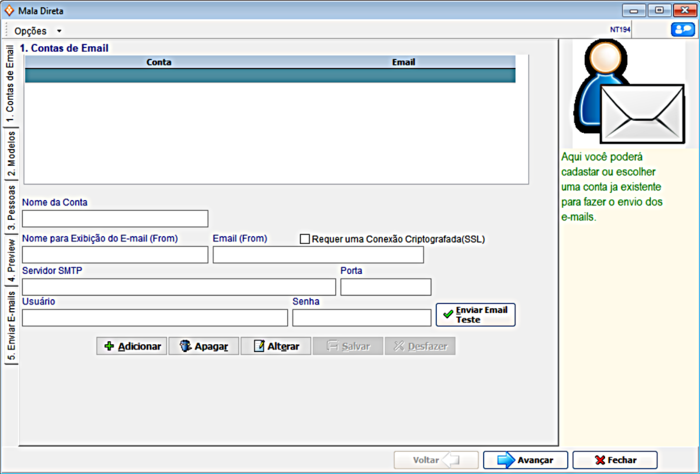Click the Fechar button with red X
Viewport: 700px width, 474px height.
pyautogui.click(x=614, y=460)
